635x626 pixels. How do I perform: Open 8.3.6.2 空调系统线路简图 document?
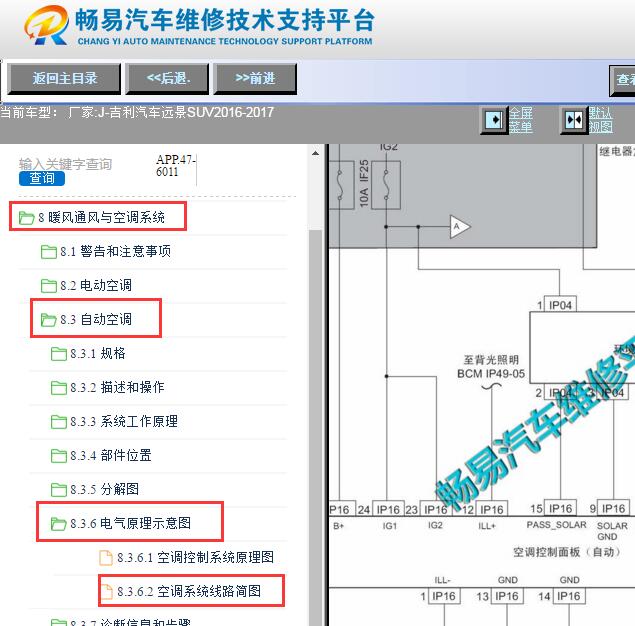pos(189,592)
